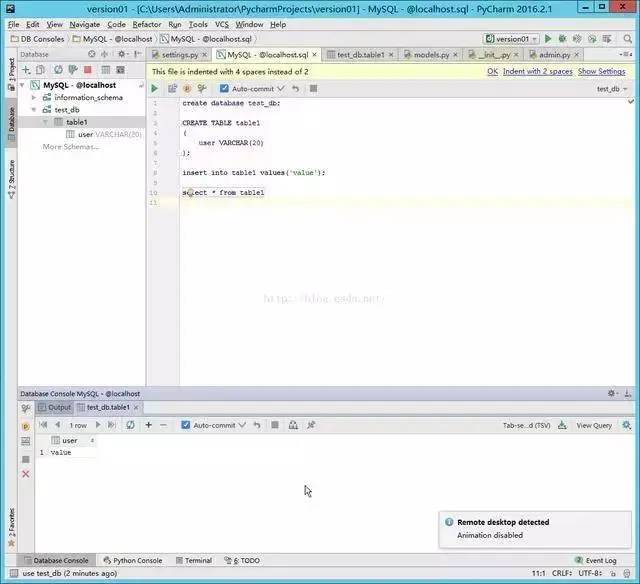Pin the result tab with pin icon
Screen dimensions: 640x584
coord(311,425)
